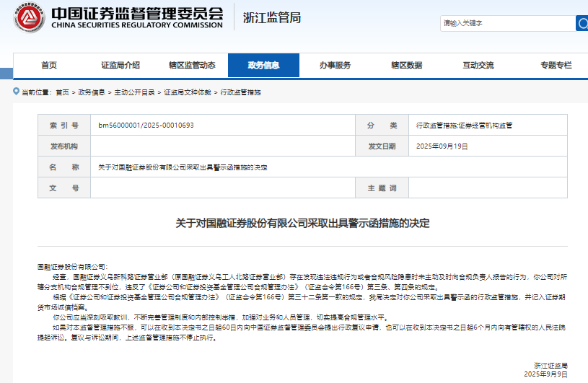Image resolution: width=588 pixels, height=383 pixels.
Task: Select the 政务信息 navigation tab
Action: (263, 65)
